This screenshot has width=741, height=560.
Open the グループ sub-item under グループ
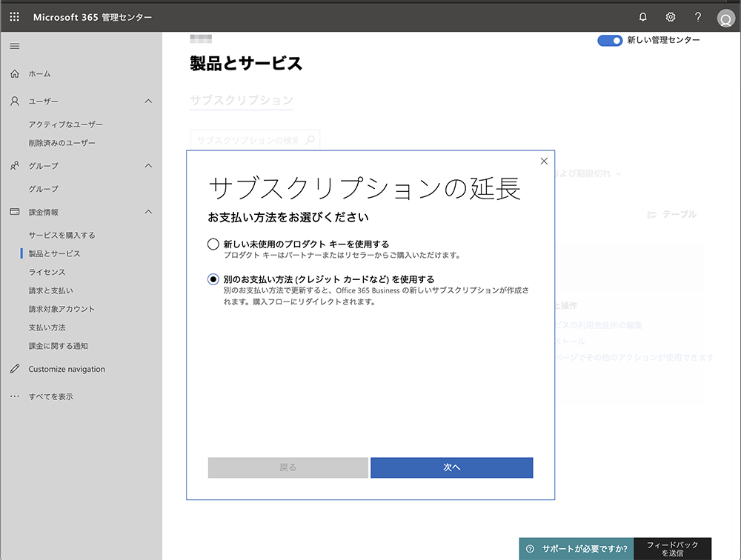click(x=44, y=189)
